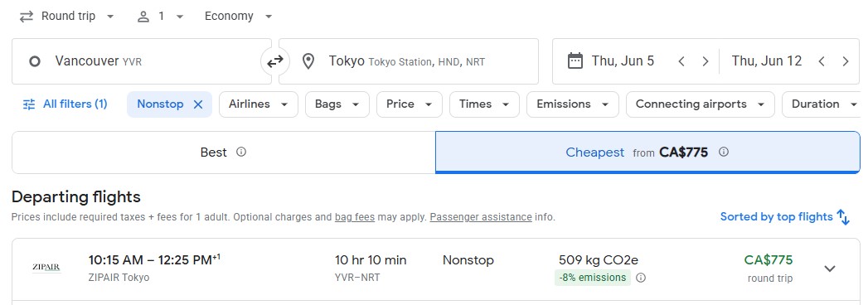
Task: Switch to the Best tab
Action: coord(224,152)
